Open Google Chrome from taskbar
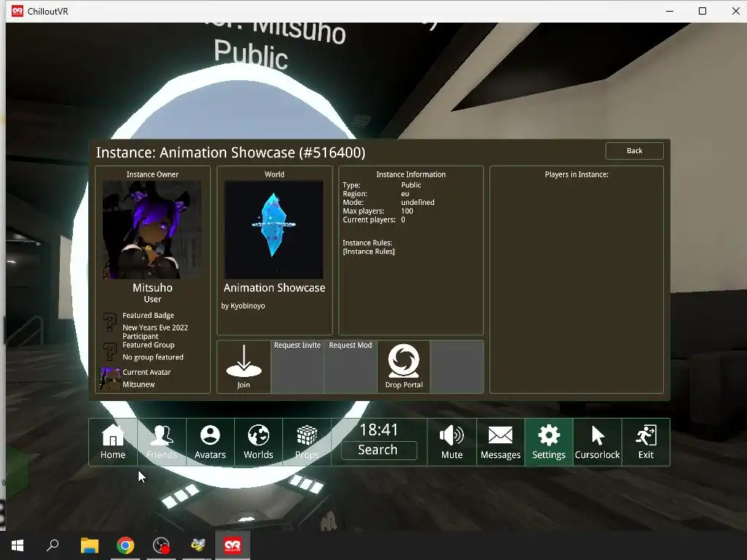Screen dimensions: 747x560 [125, 545]
